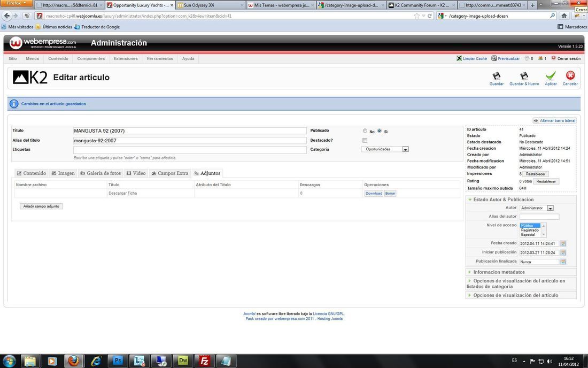Switch to the Contenido tab
588x368 pixels.
[x=32, y=173]
